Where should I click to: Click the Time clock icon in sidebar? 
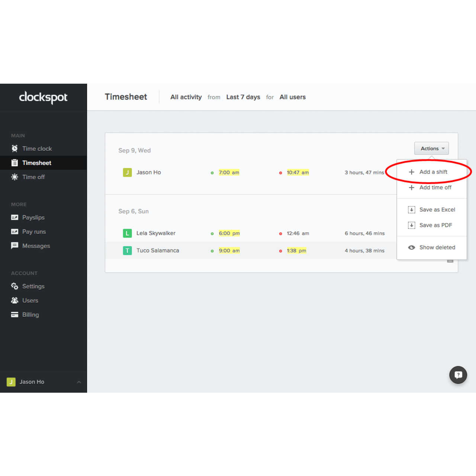point(15,148)
